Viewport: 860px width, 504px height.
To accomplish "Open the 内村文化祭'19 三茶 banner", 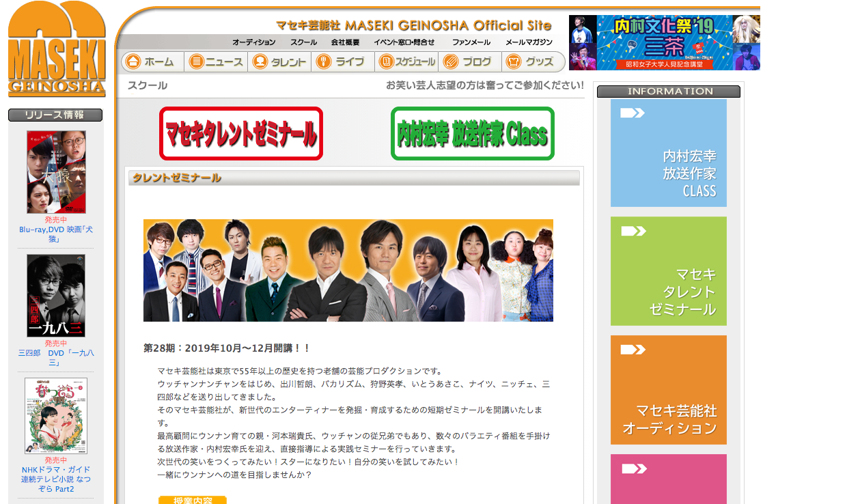I will pos(665,42).
